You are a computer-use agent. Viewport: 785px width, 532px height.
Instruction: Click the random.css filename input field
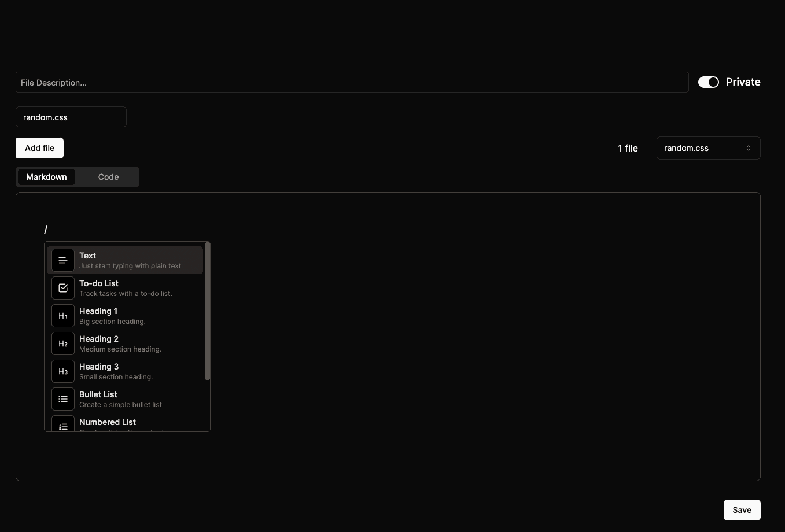pos(71,117)
